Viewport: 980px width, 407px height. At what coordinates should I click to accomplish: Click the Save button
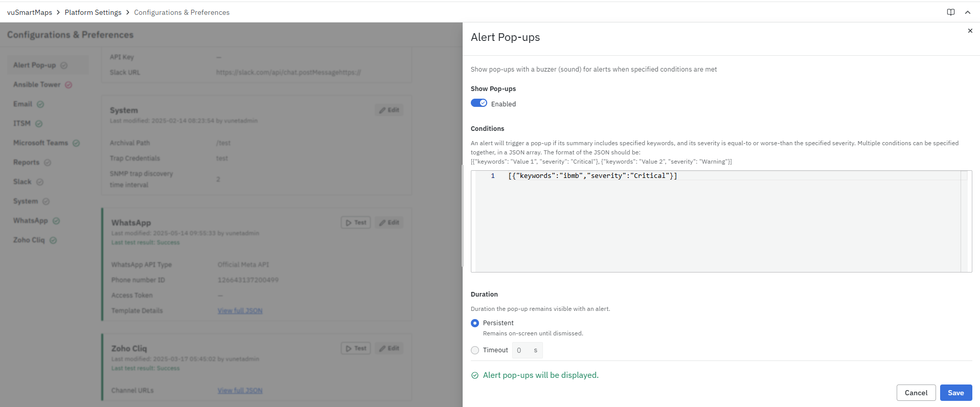click(955, 393)
